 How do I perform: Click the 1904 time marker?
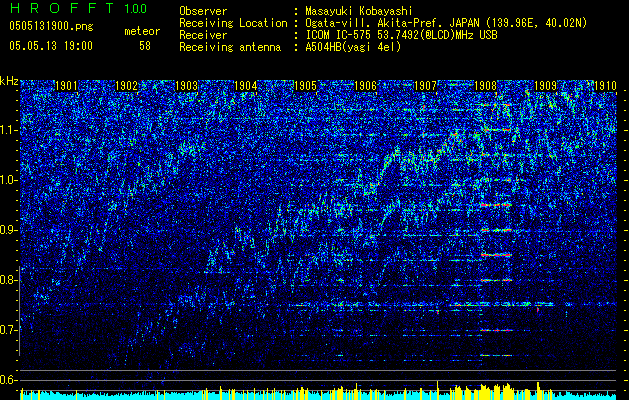[x=246, y=86]
